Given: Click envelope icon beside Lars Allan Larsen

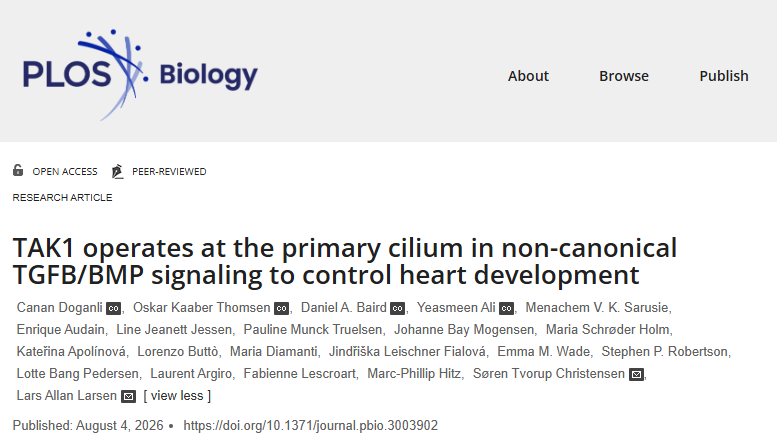Looking at the screenshot, I should (128, 396).
